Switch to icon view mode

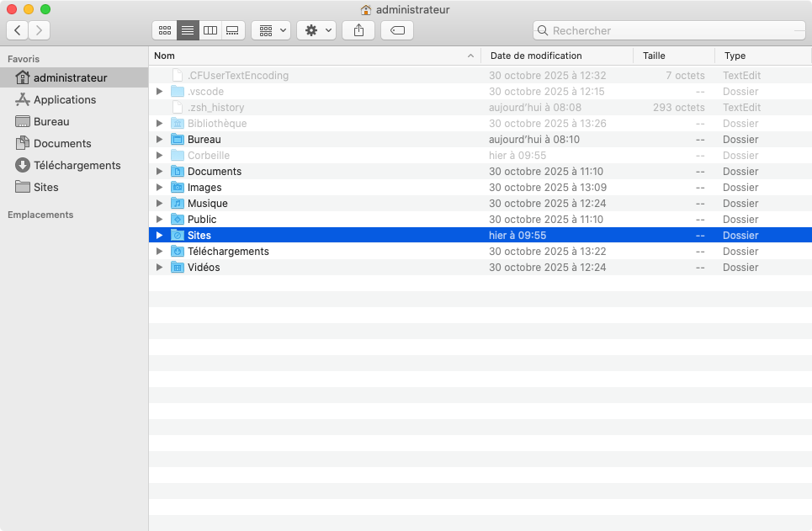click(x=165, y=30)
